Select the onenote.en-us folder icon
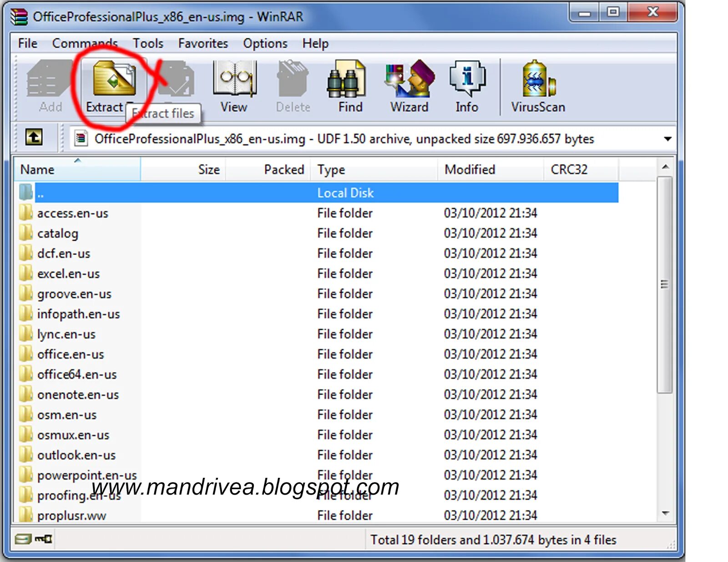Screen dimensions: 728x562 [26, 394]
